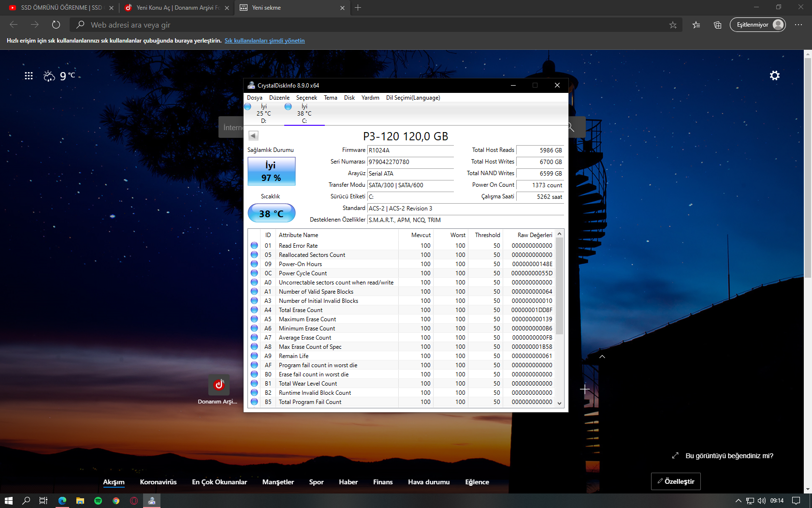Open Spotify from the taskbar

98,501
